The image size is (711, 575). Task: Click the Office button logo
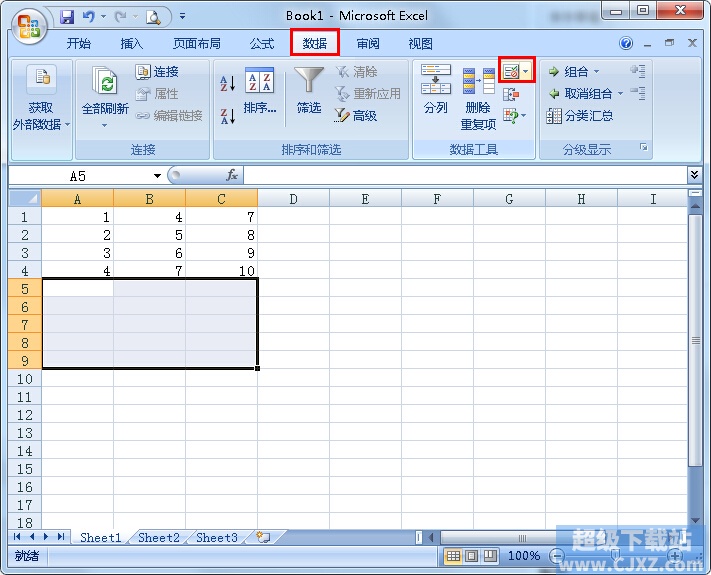pos(28,26)
